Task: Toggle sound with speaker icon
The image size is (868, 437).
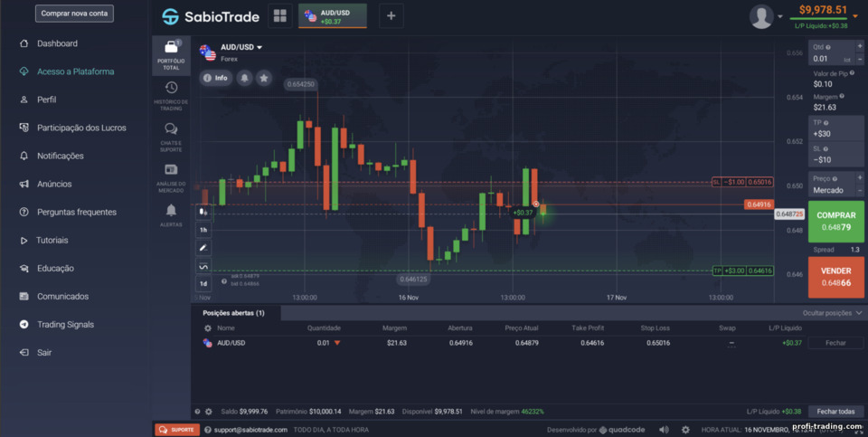Action: (664, 430)
